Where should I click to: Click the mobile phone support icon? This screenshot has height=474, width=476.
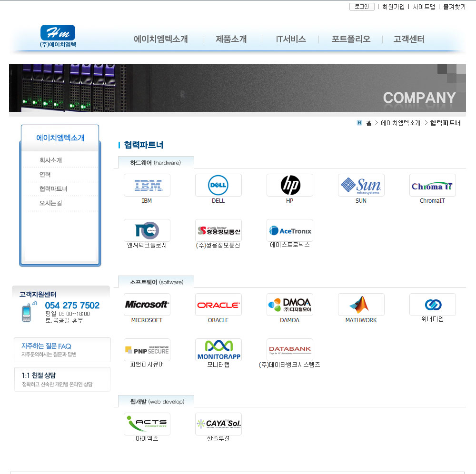tap(29, 312)
